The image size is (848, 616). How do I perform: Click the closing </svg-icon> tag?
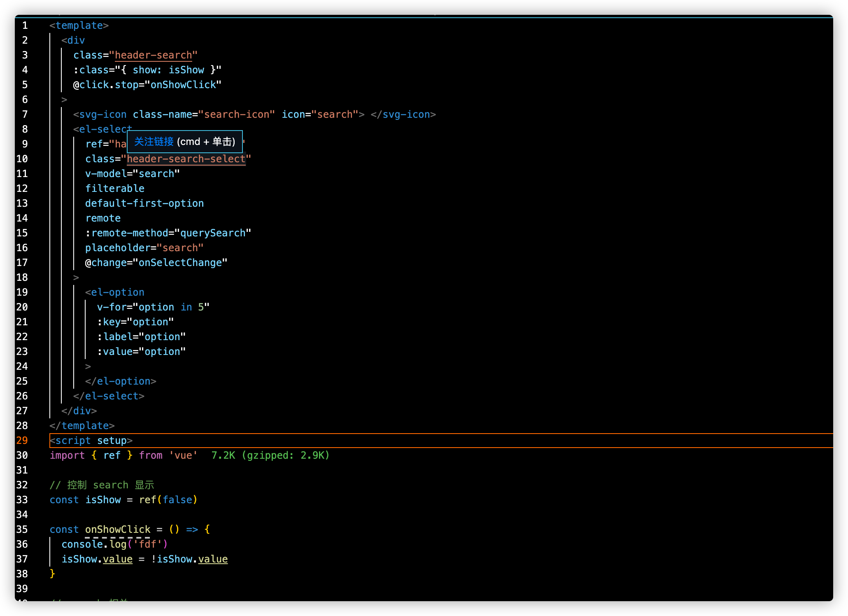403,114
